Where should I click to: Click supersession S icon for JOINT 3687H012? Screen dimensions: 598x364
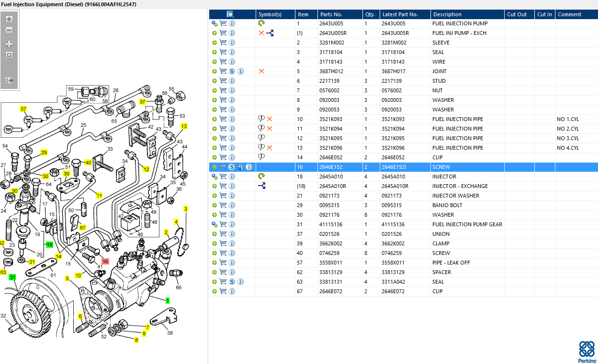(232, 71)
